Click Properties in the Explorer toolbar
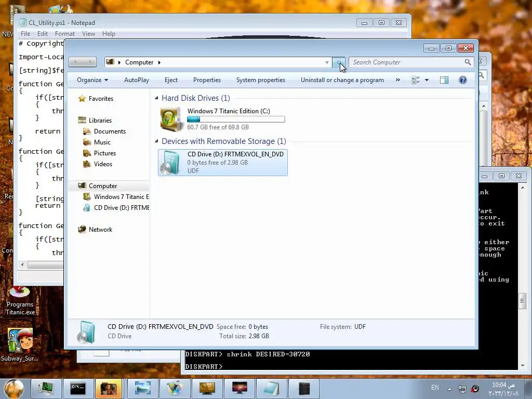Screen dimensions: 532x399 pos(207,80)
